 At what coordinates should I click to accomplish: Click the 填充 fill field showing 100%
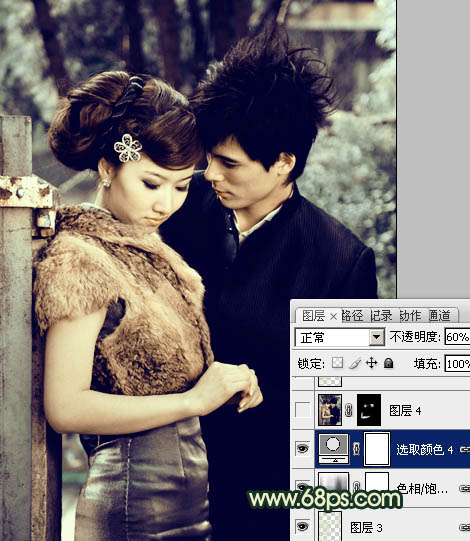(457, 364)
